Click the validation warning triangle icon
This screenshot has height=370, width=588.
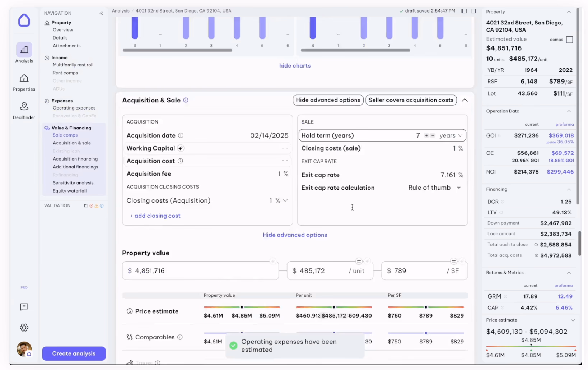click(x=96, y=206)
